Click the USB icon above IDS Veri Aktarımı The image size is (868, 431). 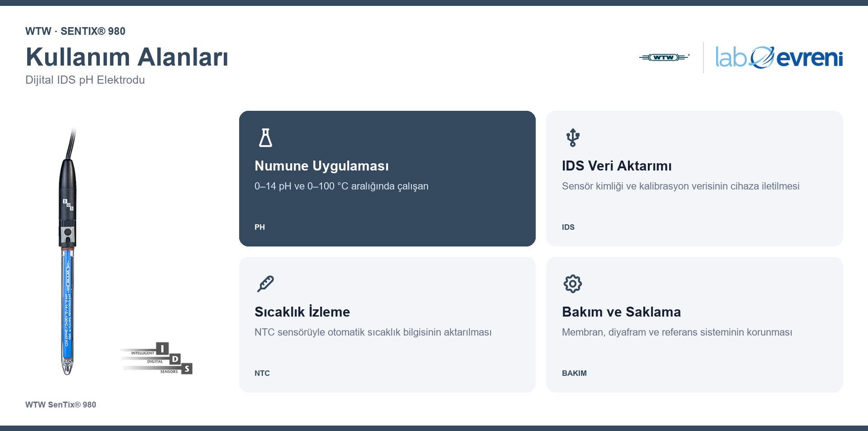[573, 138]
